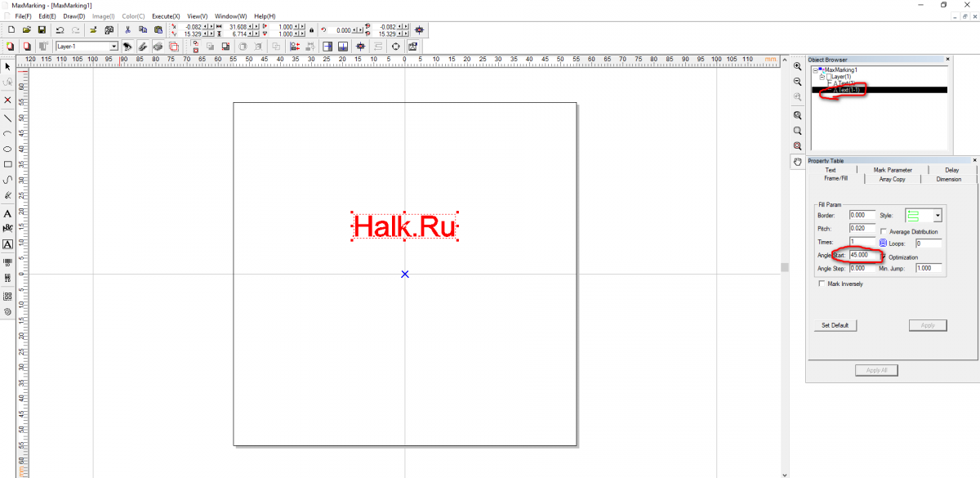
Task: Toggle the Optimization checkbox
Action: tap(883, 257)
